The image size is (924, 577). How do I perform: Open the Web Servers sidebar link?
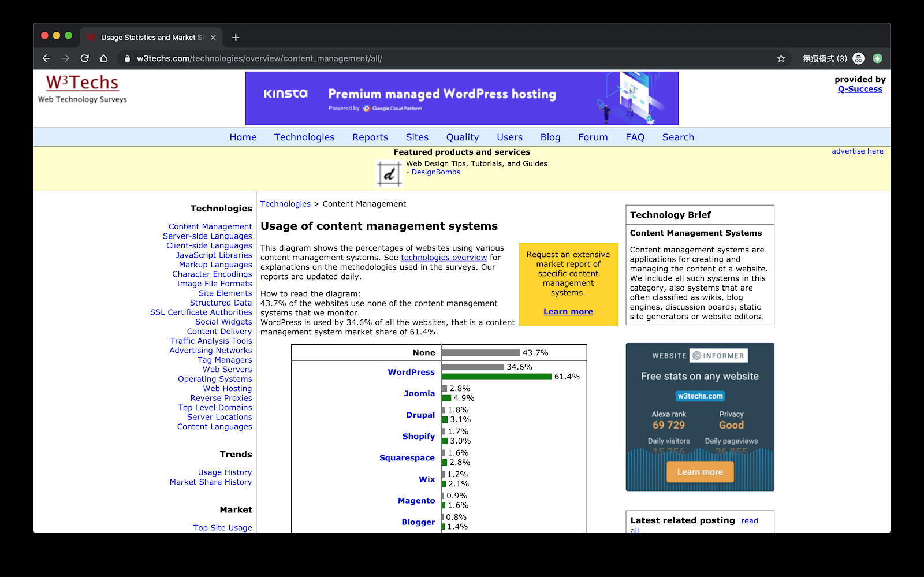(x=227, y=370)
